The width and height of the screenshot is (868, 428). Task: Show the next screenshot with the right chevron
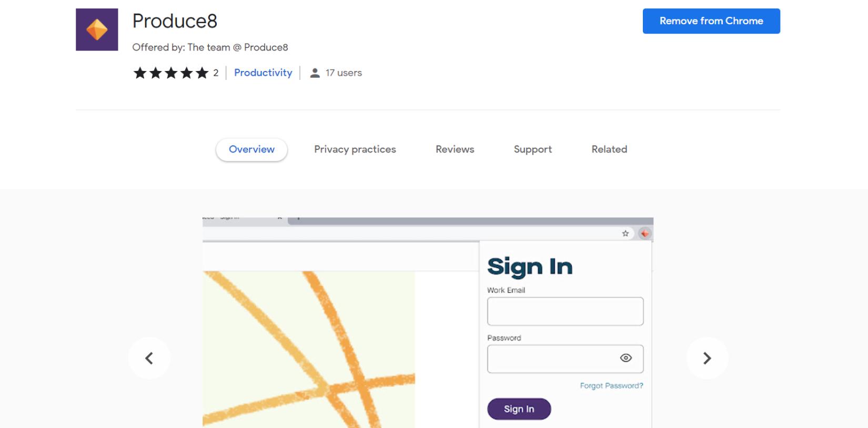pyautogui.click(x=707, y=358)
